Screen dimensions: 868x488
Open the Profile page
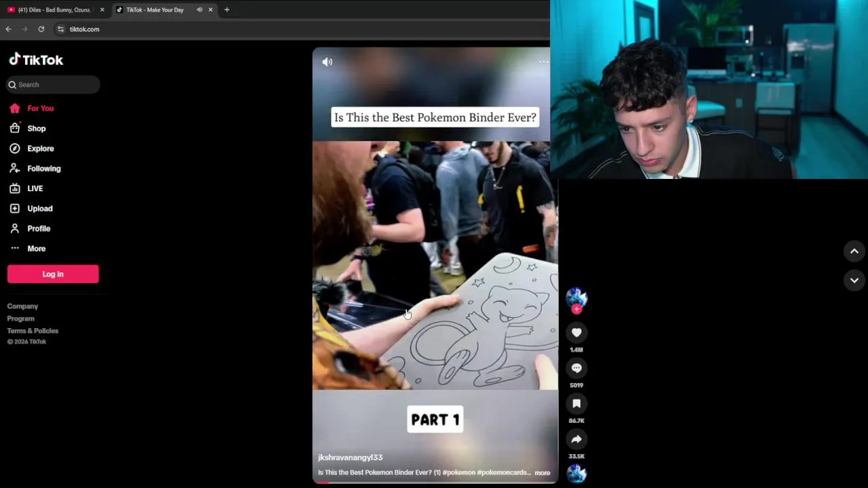pos(39,228)
